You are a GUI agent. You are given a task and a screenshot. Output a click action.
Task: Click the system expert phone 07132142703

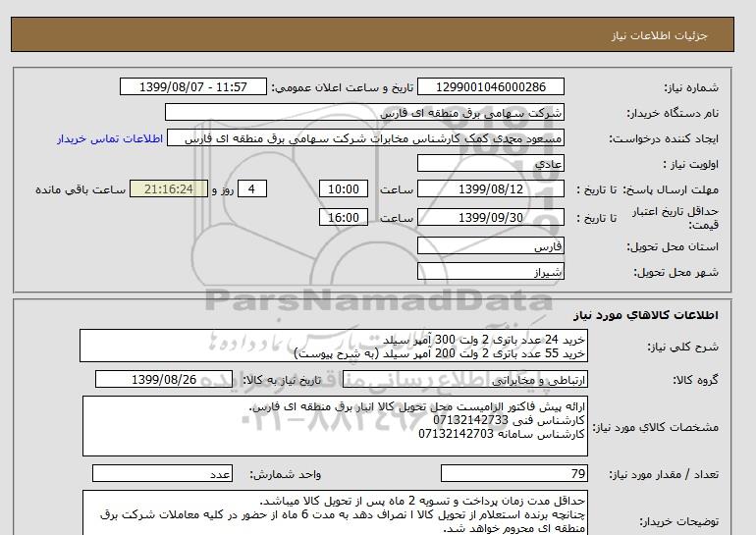pos(457,434)
